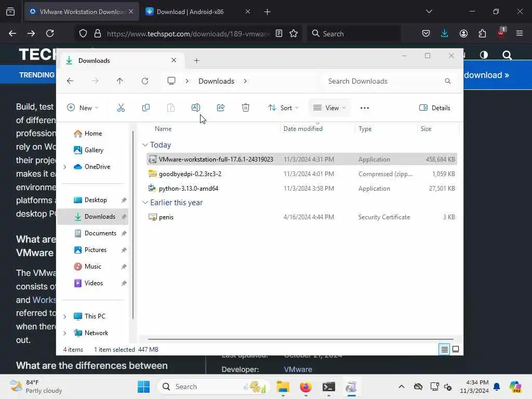Click the Rename icon in Explorer toolbar
Image resolution: width=532 pixels, height=399 pixels.
[196, 108]
